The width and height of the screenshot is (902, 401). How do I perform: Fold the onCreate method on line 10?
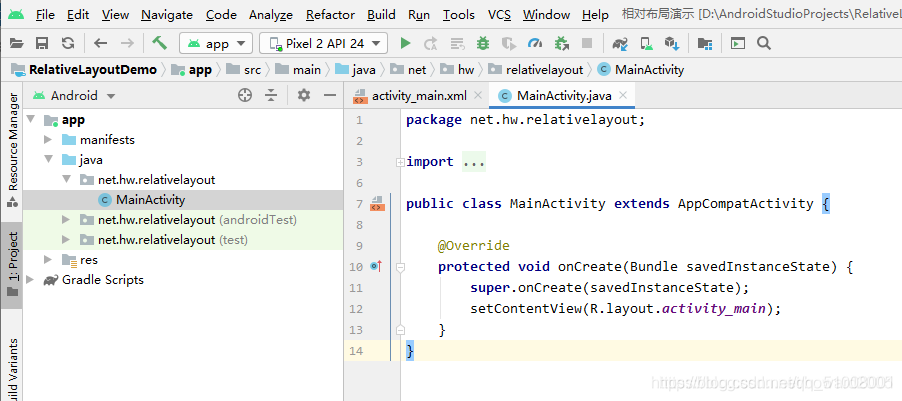coord(400,267)
